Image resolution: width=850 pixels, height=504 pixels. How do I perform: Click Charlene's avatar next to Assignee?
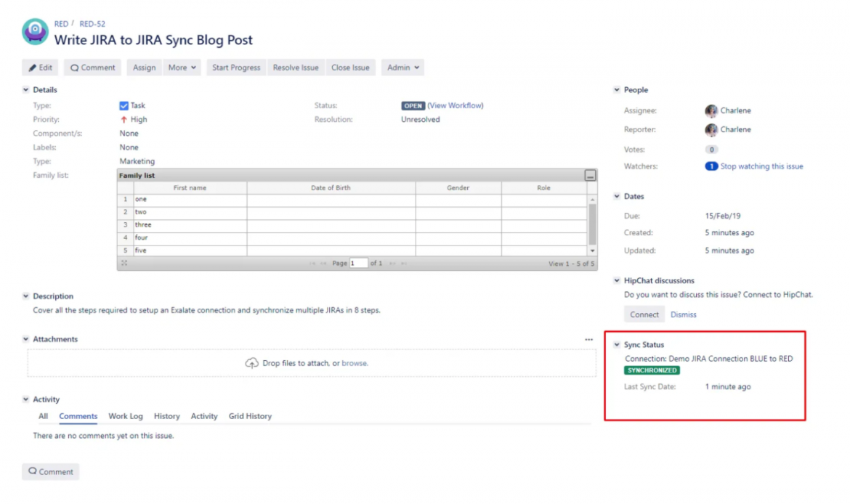coord(711,110)
